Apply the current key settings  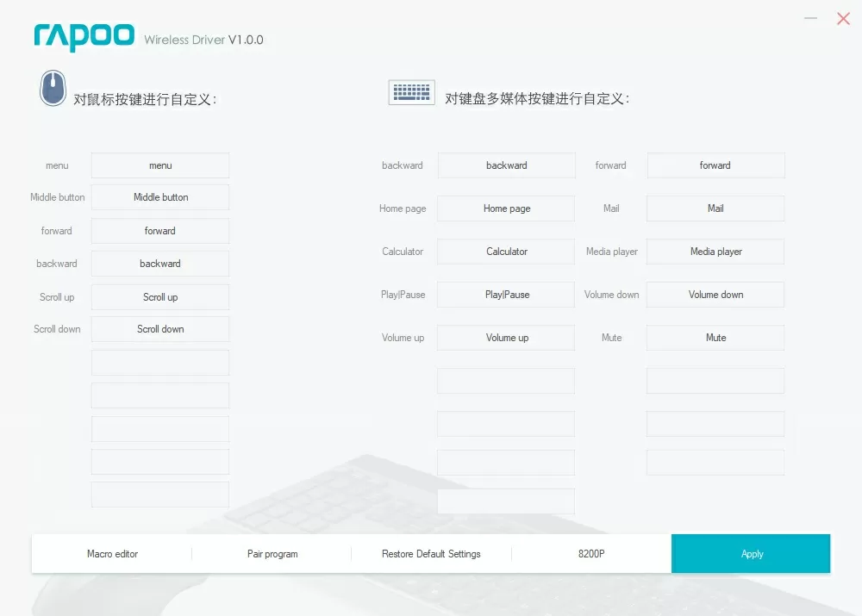(751, 554)
